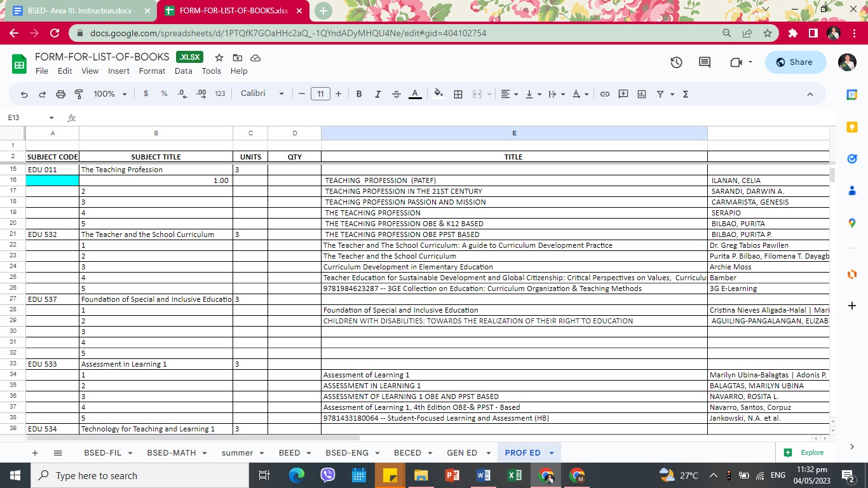Click the Share button
The width and height of the screenshot is (868, 488).
coord(795,62)
